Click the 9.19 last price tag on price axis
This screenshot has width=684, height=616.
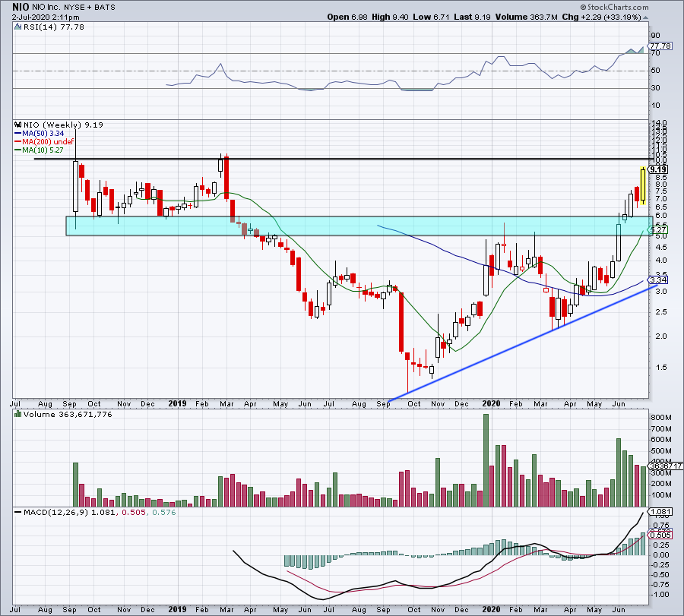pyautogui.click(x=657, y=169)
